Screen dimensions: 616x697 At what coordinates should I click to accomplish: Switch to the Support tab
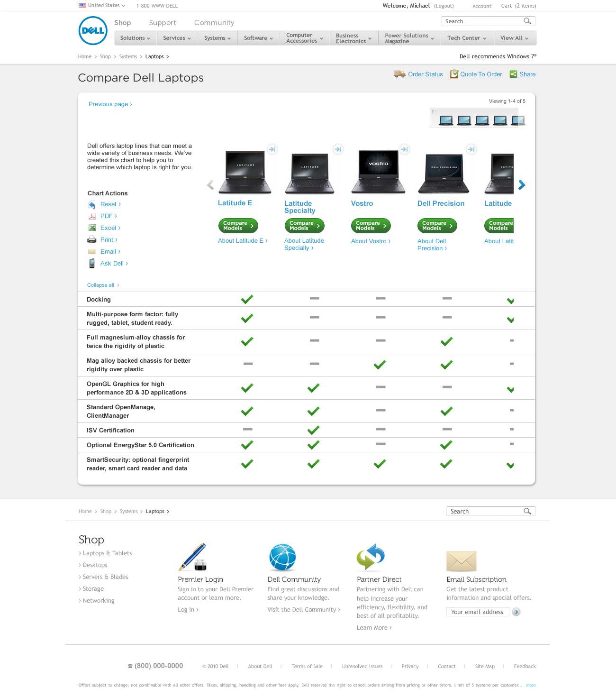coord(162,23)
